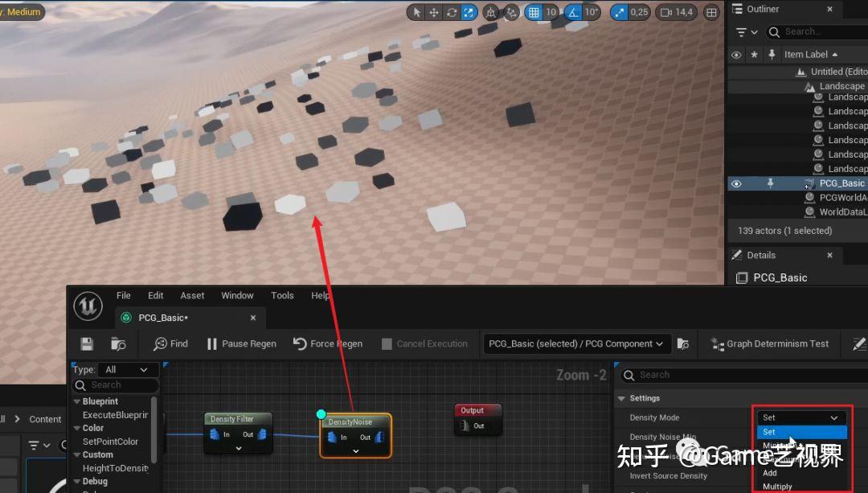Click the Outliner search magnifier icon

coord(772,32)
